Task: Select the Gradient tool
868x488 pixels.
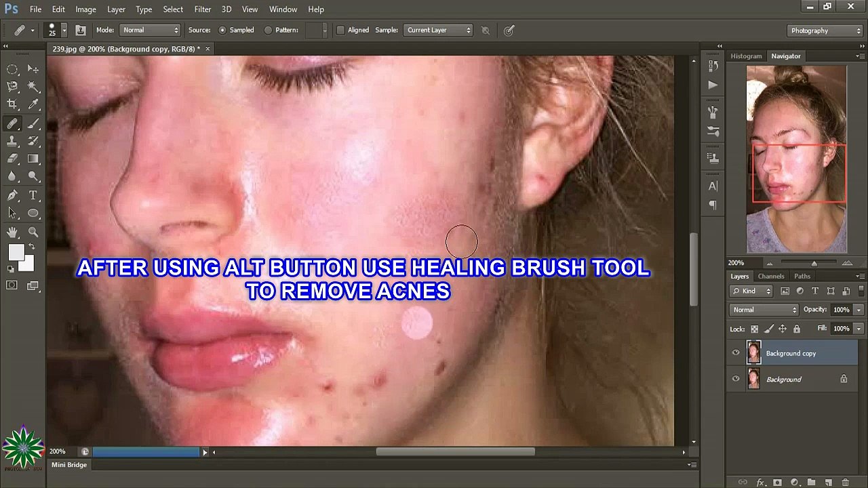Action: [x=33, y=159]
